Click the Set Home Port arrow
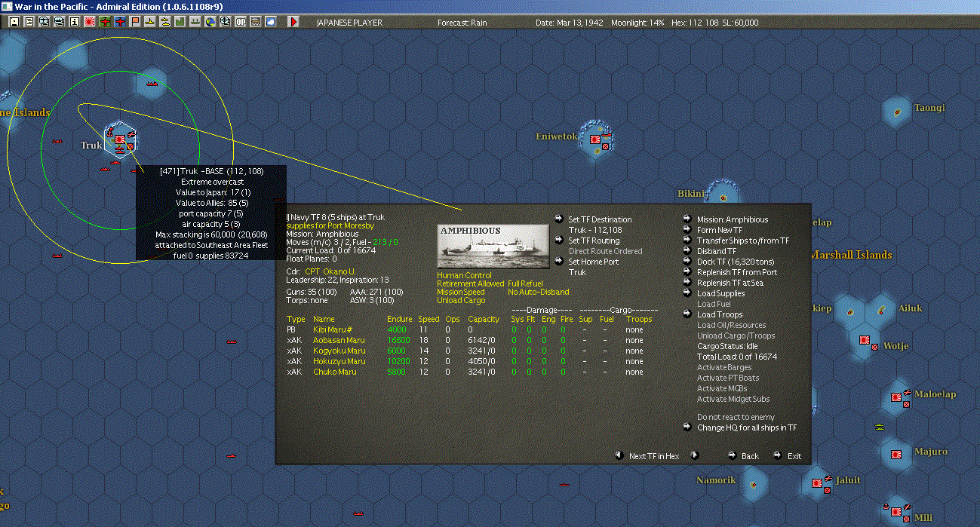This screenshot has width=980, height=527. [x=559, y=261]
